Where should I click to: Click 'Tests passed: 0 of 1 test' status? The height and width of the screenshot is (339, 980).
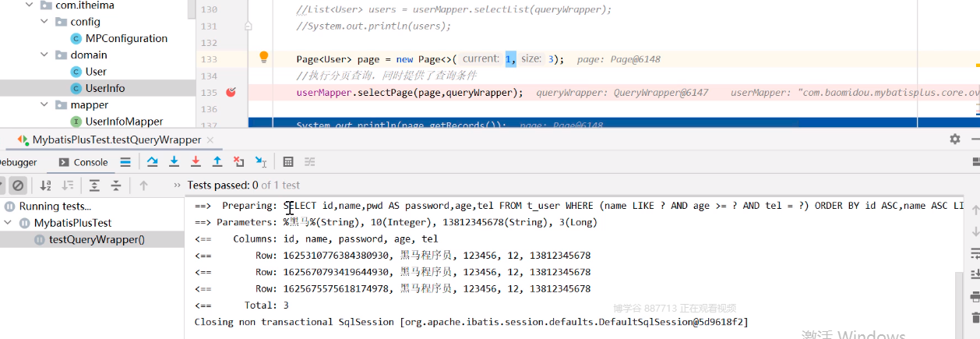[x=244, y=185]
